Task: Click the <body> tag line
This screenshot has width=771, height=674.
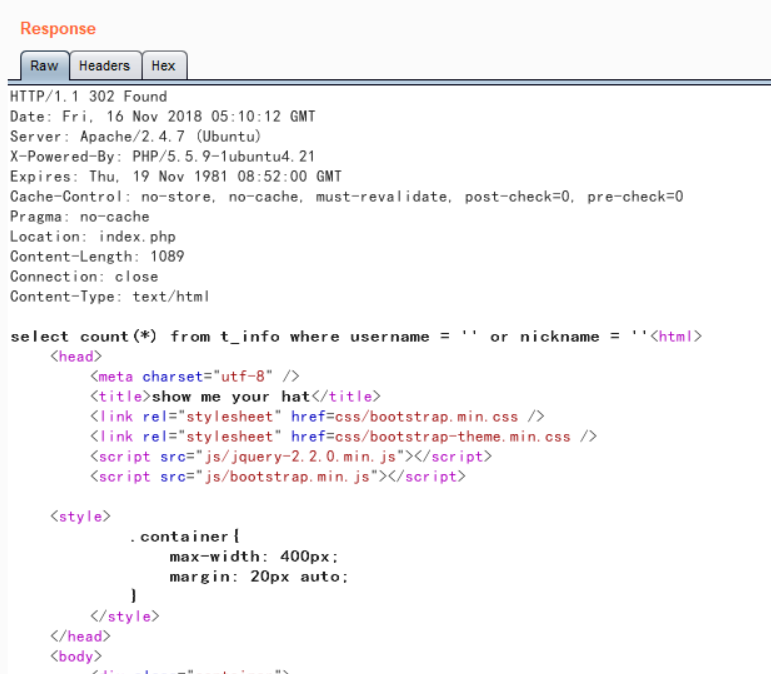Action: (76, 657)
